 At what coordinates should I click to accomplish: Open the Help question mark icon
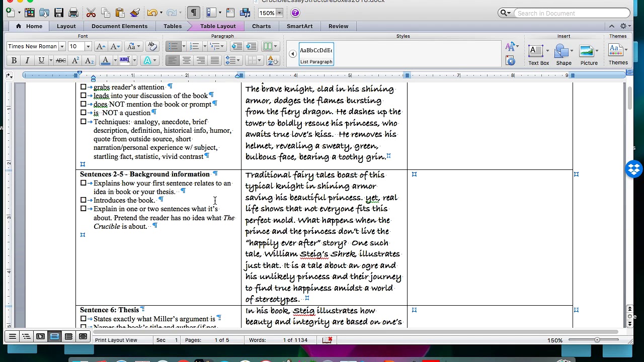tap(295, 13)
